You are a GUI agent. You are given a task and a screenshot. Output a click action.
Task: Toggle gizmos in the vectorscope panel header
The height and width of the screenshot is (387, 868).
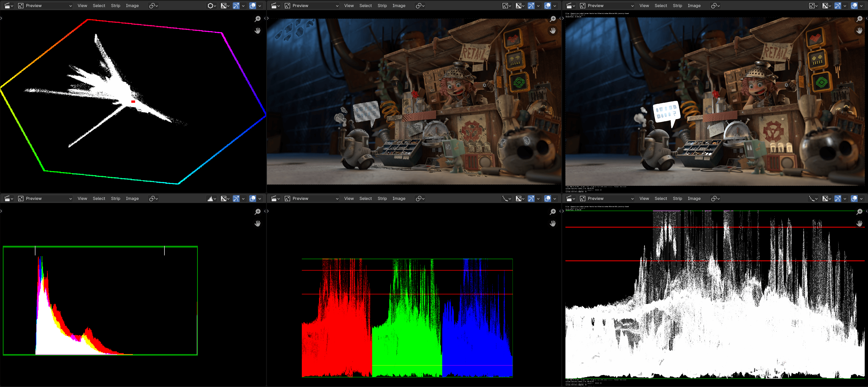[x=236, y=6]
